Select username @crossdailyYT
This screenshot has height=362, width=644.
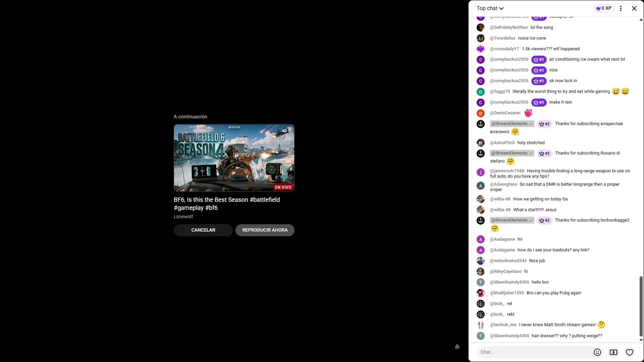pos(505,49)
